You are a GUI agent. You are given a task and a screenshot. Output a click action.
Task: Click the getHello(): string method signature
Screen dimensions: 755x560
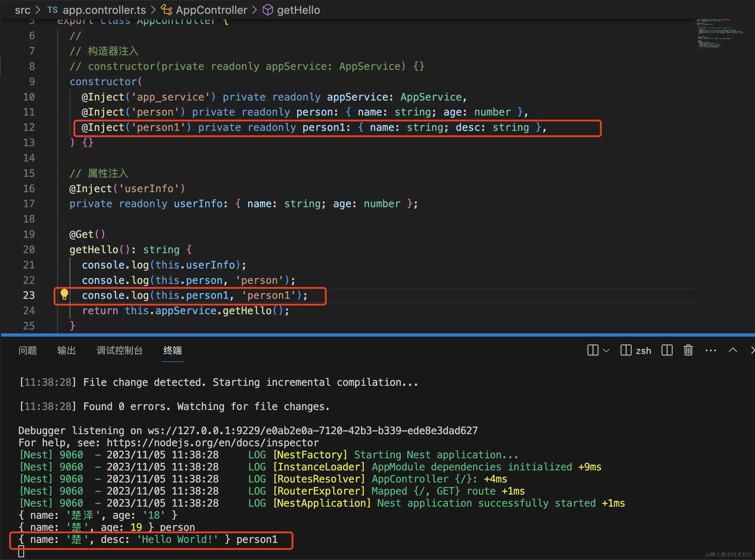(131, 250)
